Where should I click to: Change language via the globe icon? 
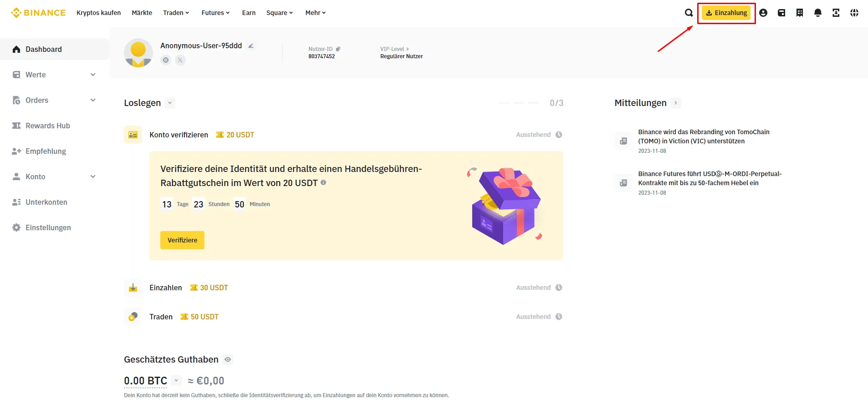[854, 13]
